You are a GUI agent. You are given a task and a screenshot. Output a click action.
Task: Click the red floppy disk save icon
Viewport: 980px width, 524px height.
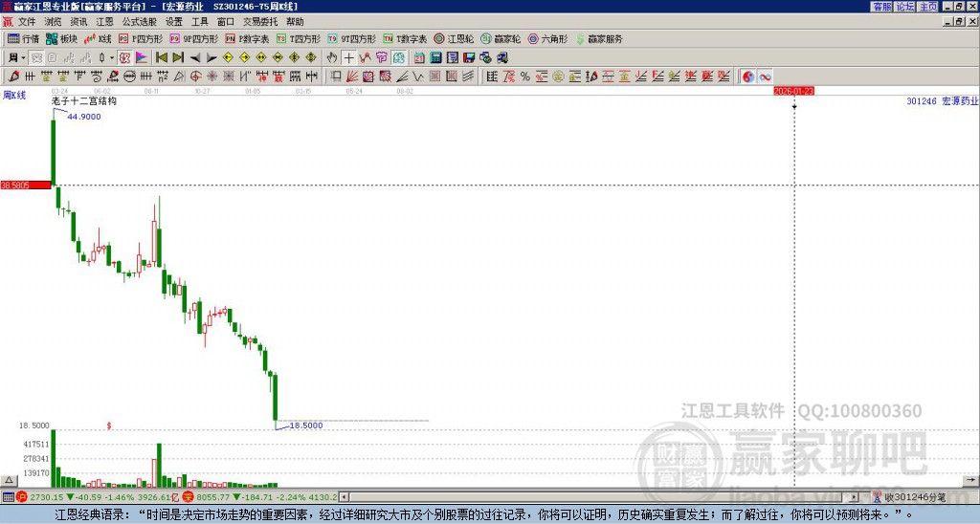(x=469, y=58)
